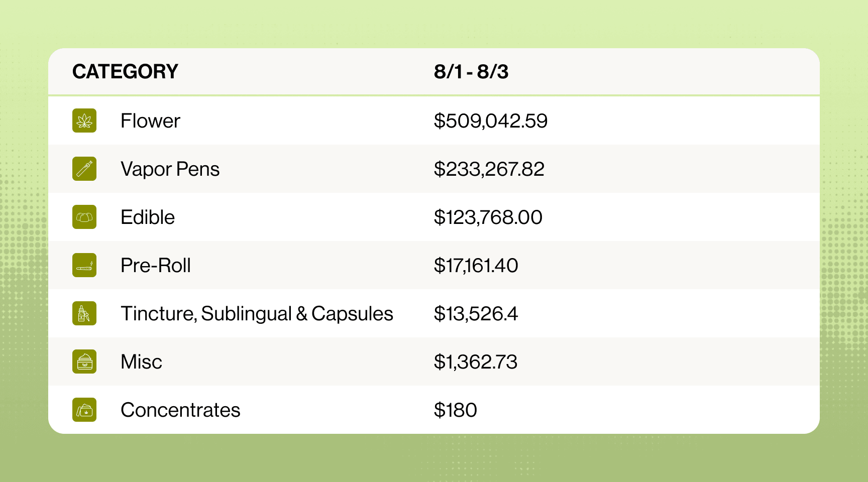Image resolution: width=868 pixels, height=482 pixels.
Task: Click the Misc jar icon
Action: pos(84,362)
